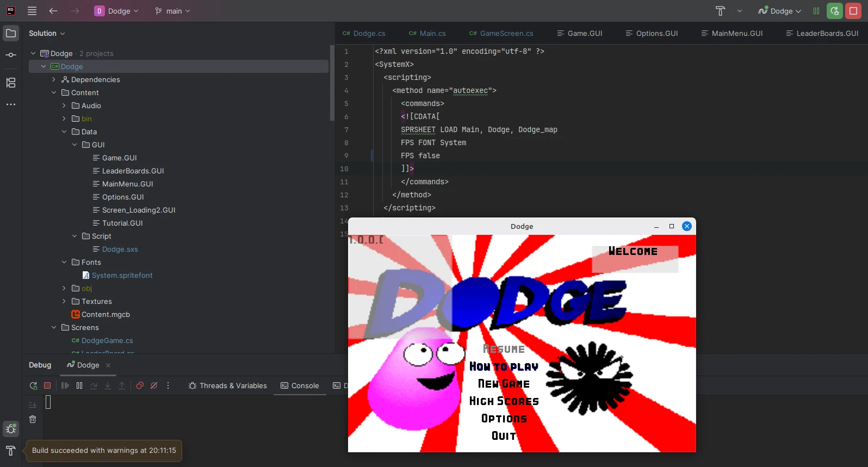Image resolution: width=868 pixels, height=467 pixels.
Task: Click the Rerun debug icon in Debug panel
Action: click(x=33, y=385)
